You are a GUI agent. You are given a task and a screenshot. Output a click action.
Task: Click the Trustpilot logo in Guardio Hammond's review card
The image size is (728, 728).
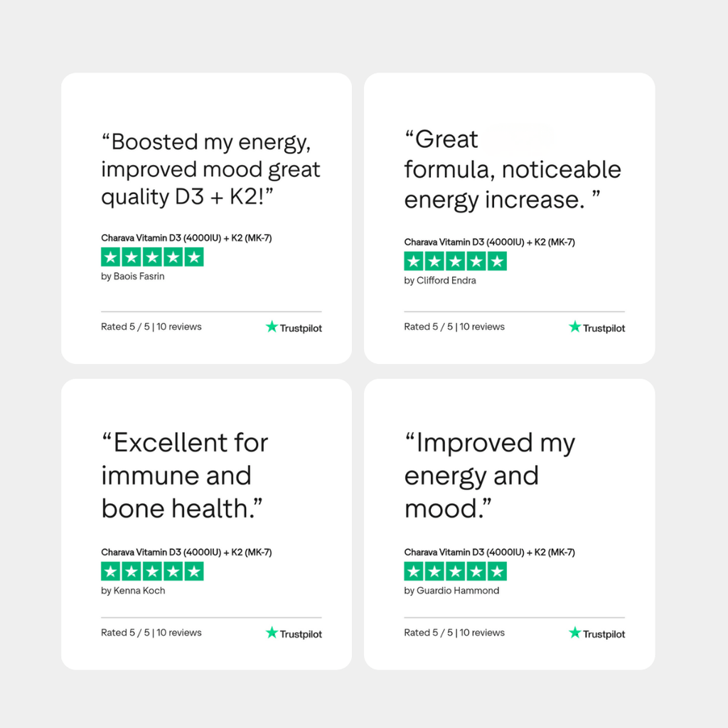[596, 633]
